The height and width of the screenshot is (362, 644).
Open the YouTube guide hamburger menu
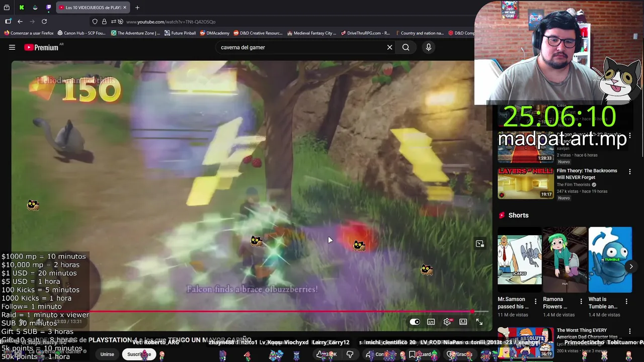click(x=12, y=47)
